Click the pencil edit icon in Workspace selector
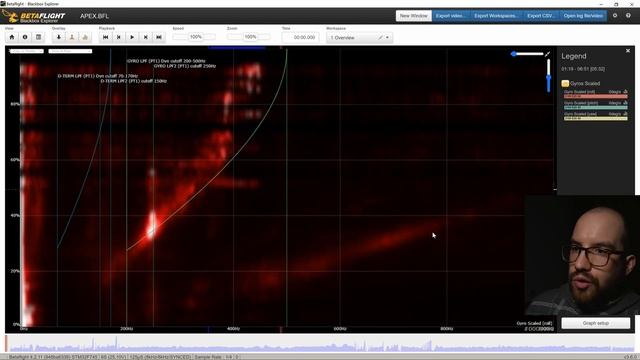640x360 pixels. (x=380, y=38)
